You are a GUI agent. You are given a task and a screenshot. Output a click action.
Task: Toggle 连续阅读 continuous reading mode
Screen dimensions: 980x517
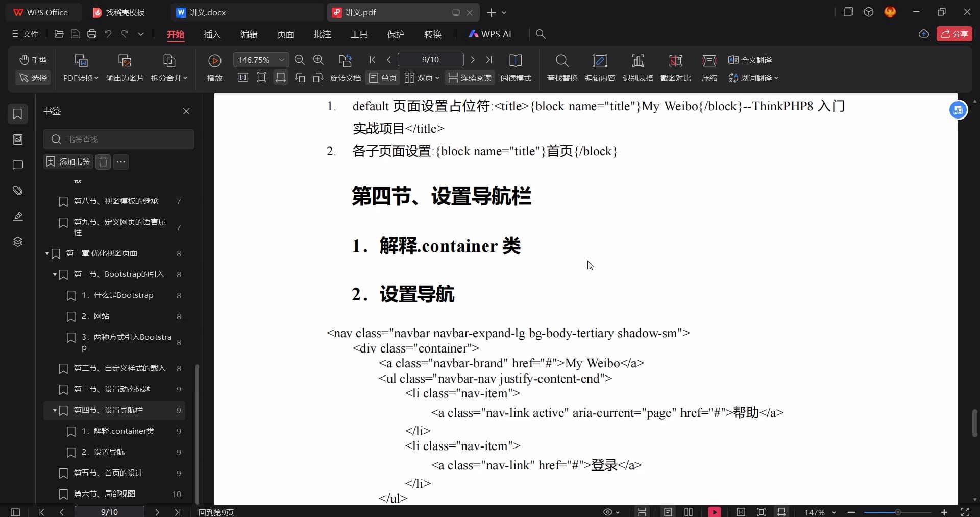[470, 78]
